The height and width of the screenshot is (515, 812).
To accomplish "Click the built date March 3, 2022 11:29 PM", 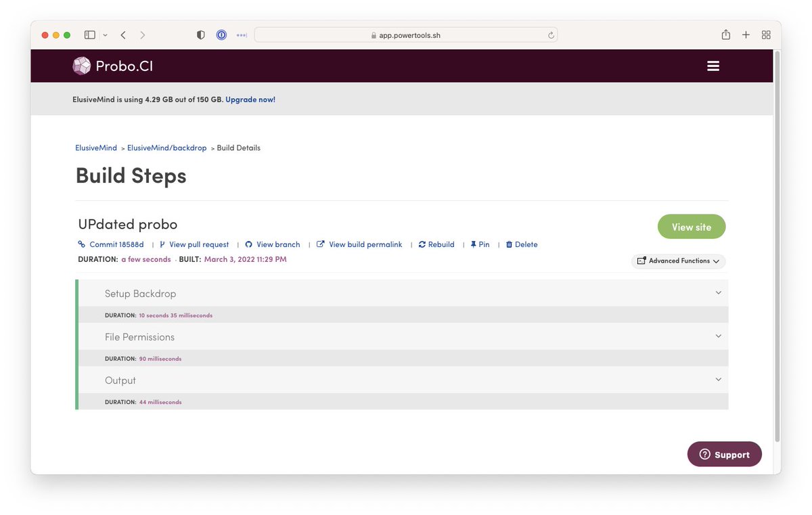I will [246, 259].
